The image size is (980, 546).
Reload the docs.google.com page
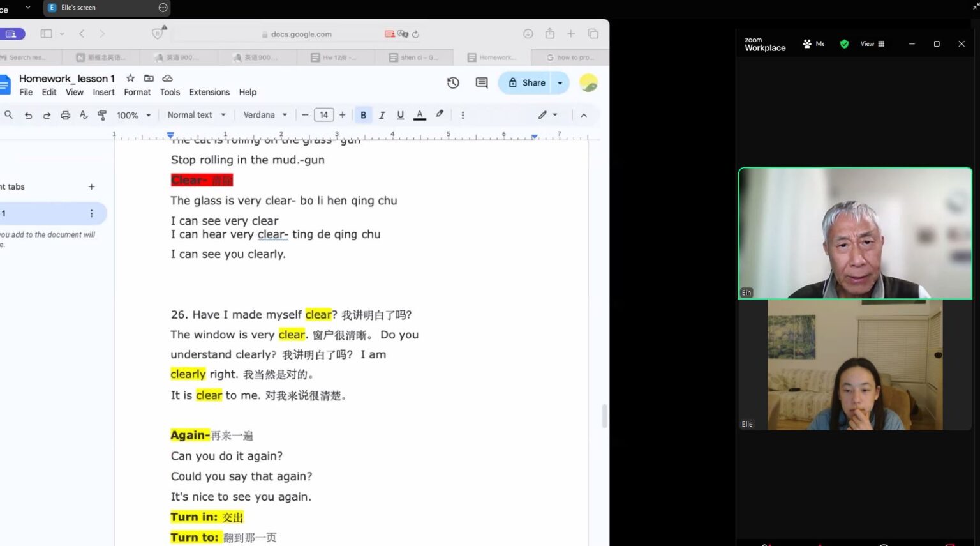415,34
